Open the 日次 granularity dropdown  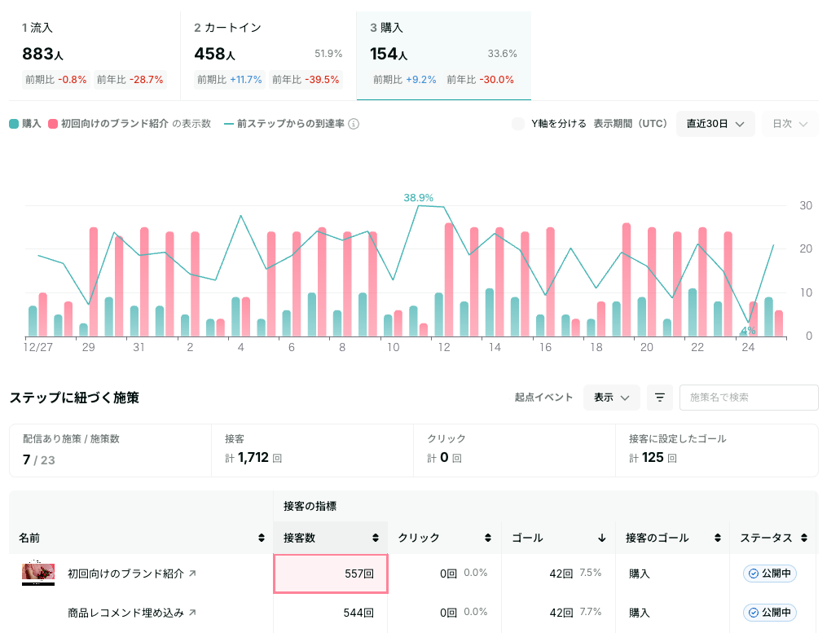click(789, 124)
